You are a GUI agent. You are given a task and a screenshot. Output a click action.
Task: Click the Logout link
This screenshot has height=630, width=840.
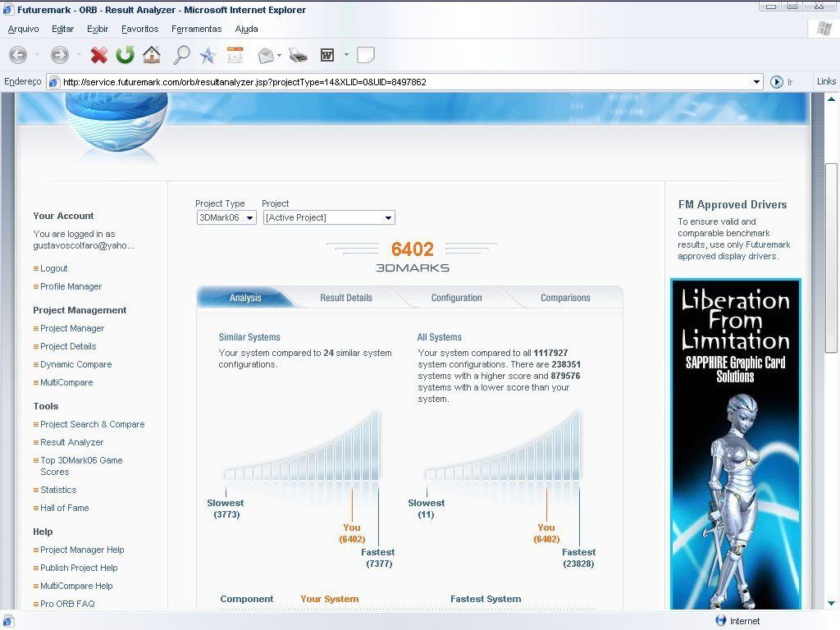point(53,268)
